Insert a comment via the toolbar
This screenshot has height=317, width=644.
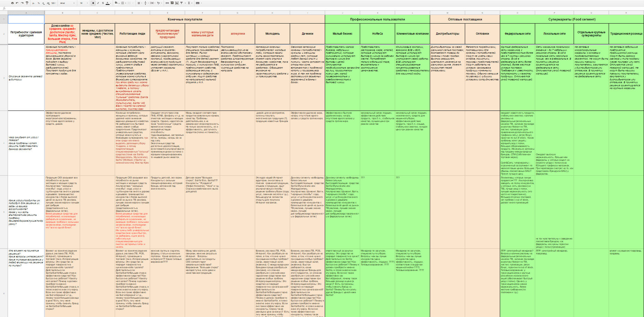click(172, 3)
